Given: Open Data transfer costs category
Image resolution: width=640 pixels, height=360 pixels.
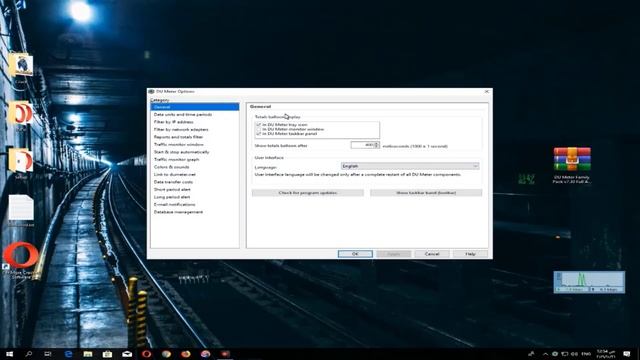Looking at the screenshot, I should (x=173, y=182).
